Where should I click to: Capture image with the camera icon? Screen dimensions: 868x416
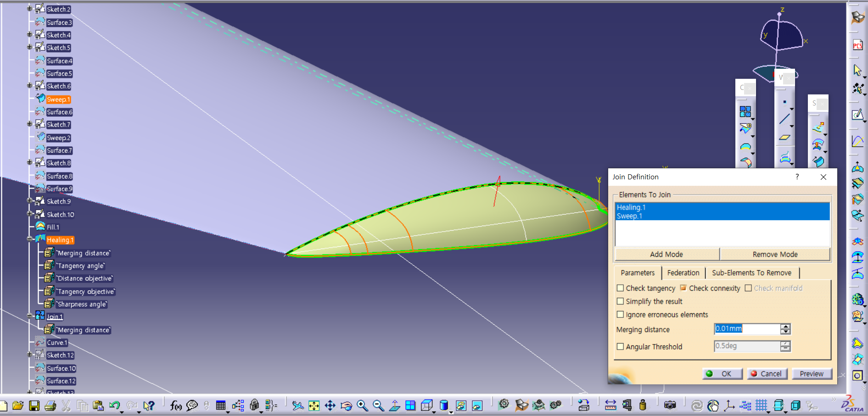[670, 405]
